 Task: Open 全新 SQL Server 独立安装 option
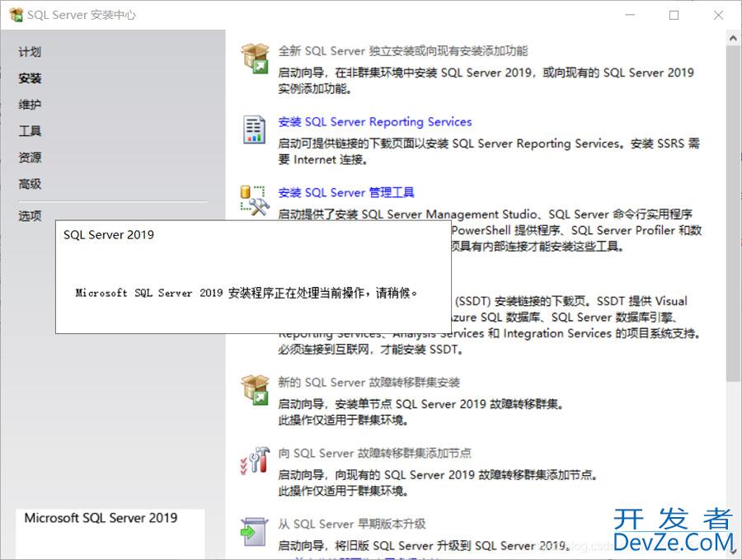(402, 50)
